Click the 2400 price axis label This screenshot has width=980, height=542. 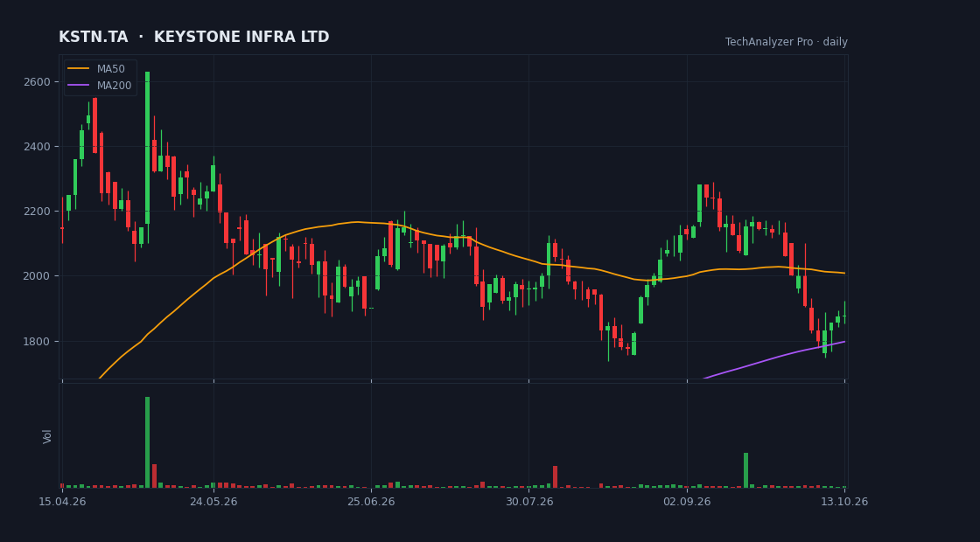(x=36, y=146)
